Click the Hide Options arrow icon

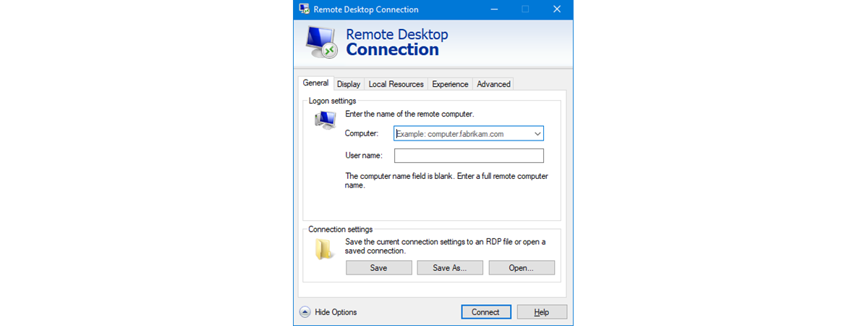click(305, 312)
